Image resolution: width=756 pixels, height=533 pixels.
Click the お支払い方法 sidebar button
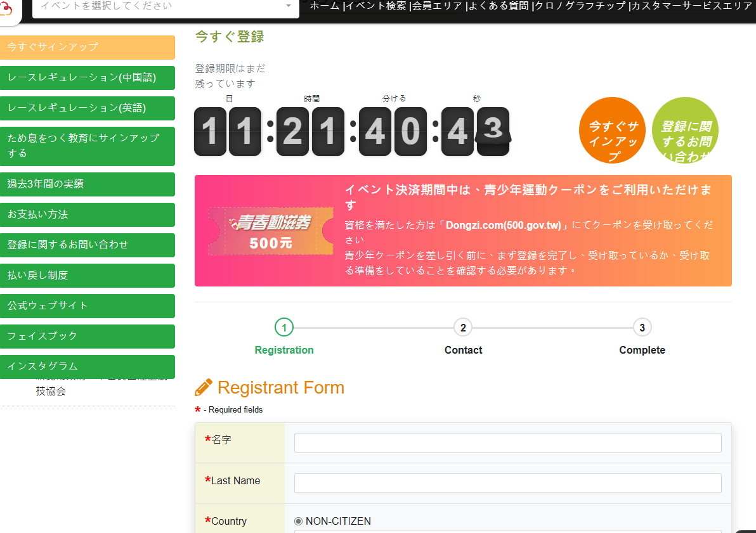(x=87, y=215)
